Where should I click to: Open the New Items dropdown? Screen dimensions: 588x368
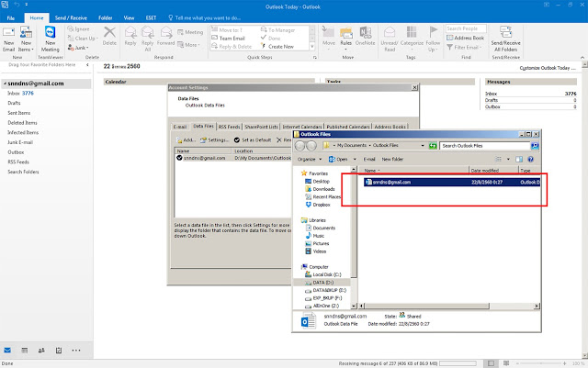[26, 39]
